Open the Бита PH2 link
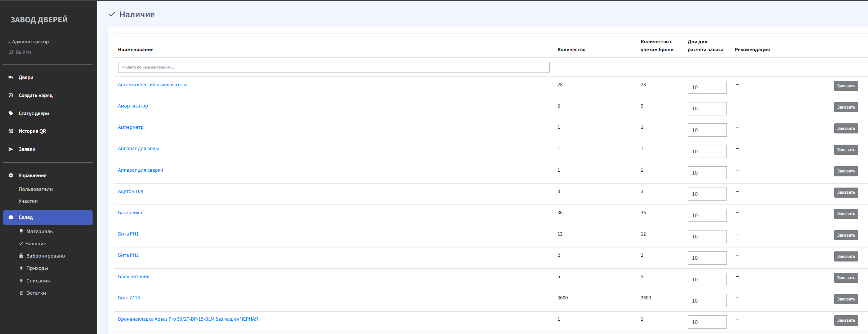 128,255
